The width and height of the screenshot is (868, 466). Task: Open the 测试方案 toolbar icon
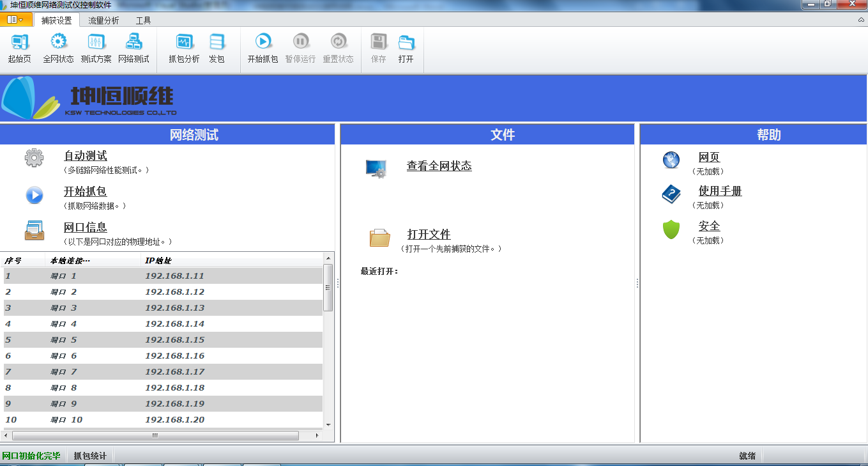pyautogui.click(x=96, y=49)
